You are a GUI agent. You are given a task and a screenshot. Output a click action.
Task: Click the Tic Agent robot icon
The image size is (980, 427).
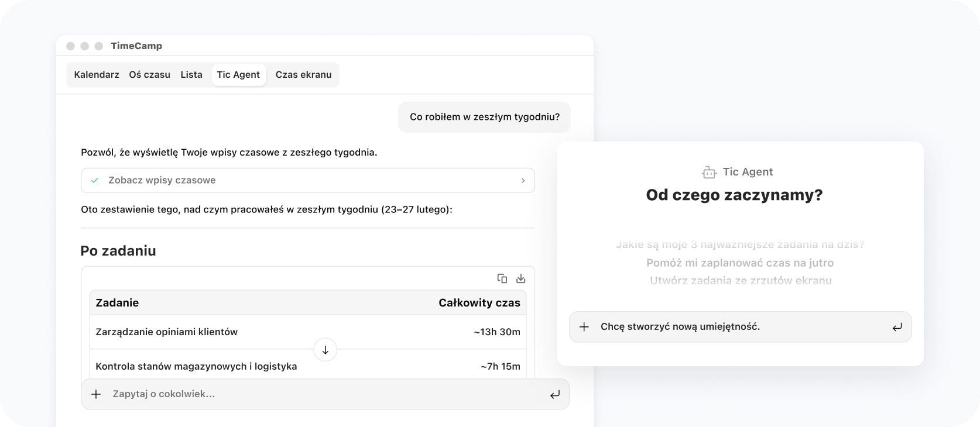point(709,172)
